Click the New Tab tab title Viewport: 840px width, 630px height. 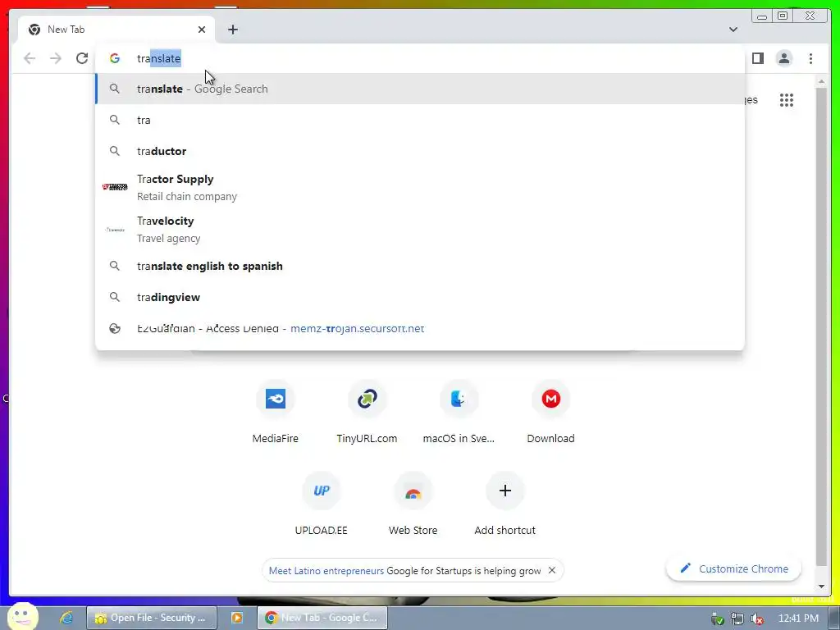[66, 30]
